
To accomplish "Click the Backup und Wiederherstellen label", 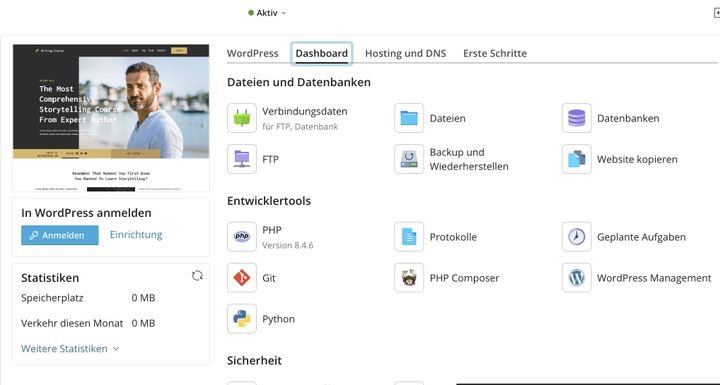I will click(x=469, y=159).
